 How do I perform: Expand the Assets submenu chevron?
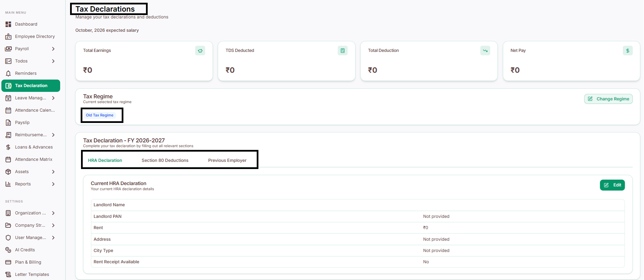pyautogui.click(x=53, y=172)
